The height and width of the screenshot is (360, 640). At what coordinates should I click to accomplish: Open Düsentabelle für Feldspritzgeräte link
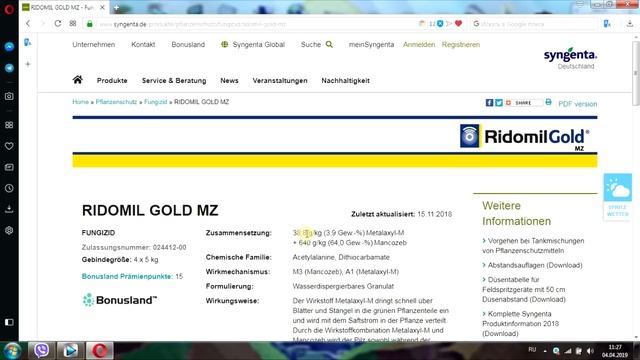click(x=524, y=289)
